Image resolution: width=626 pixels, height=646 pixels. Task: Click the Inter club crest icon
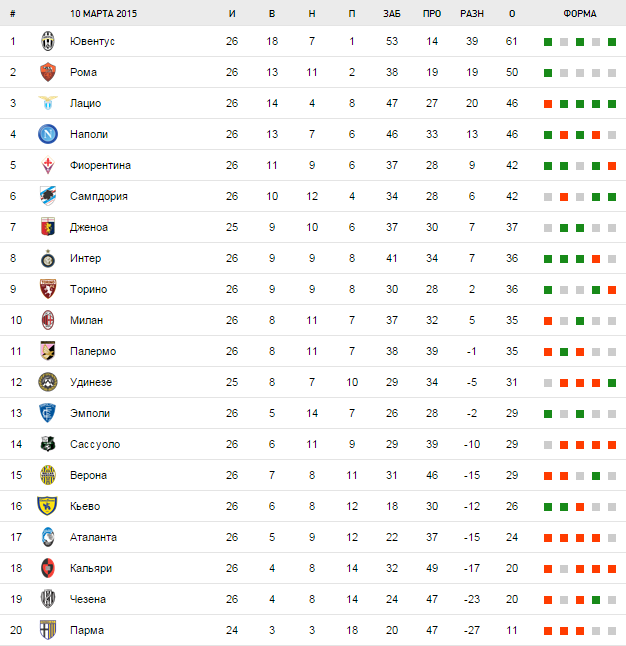[x=47, y=259]
